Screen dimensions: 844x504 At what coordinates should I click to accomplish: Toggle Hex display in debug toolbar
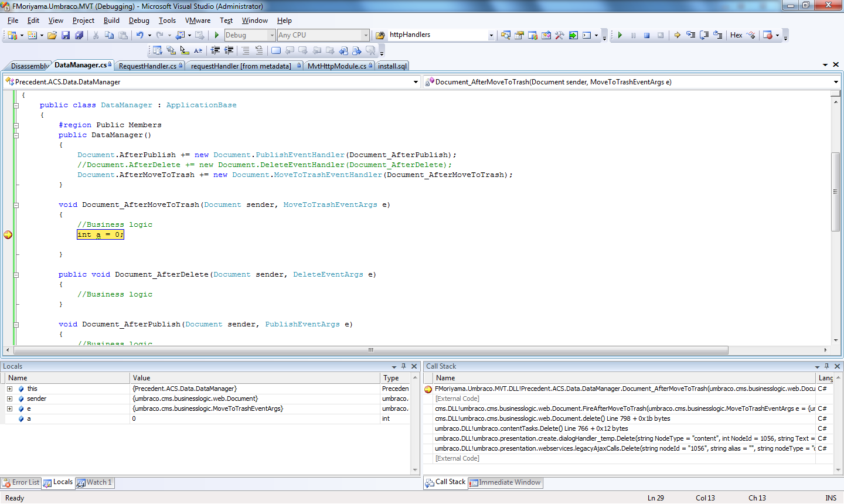click(736, 35)
